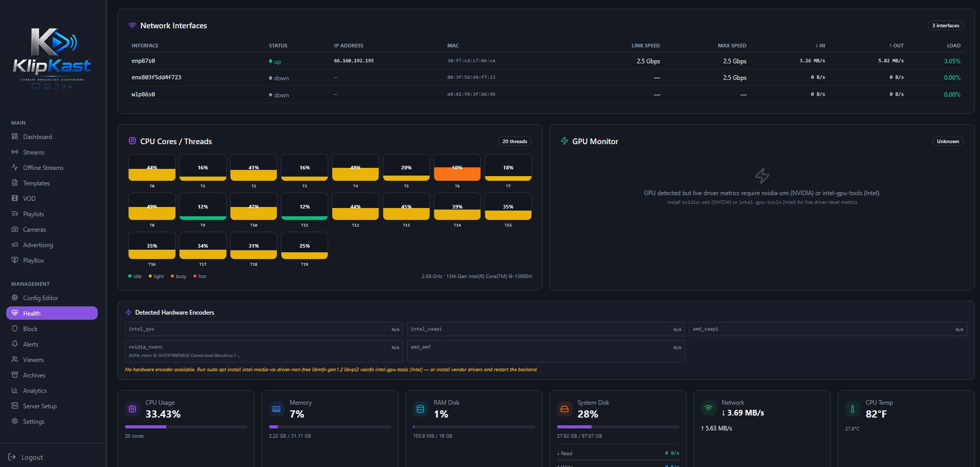Click the Playlists list icon
The height and width of the screenshot is (467, 980).
(14, 214)
